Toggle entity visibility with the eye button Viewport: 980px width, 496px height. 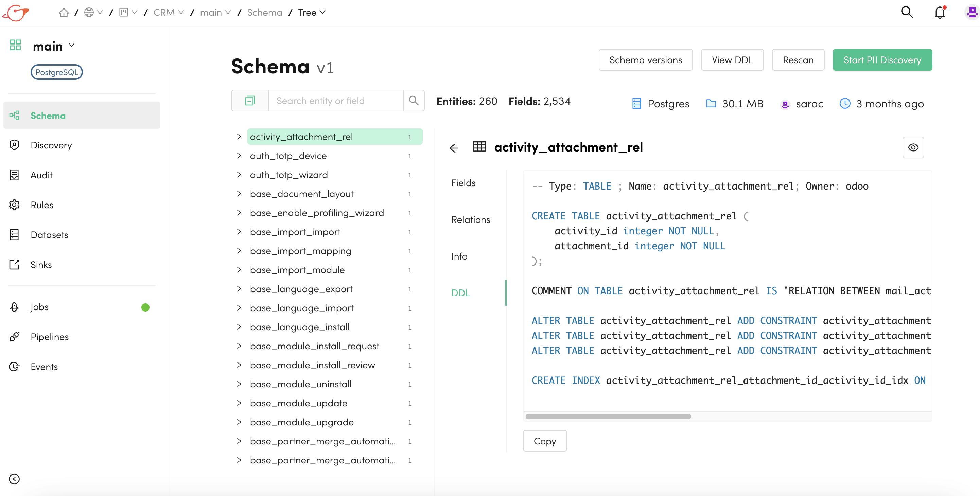tap(913, 147)
